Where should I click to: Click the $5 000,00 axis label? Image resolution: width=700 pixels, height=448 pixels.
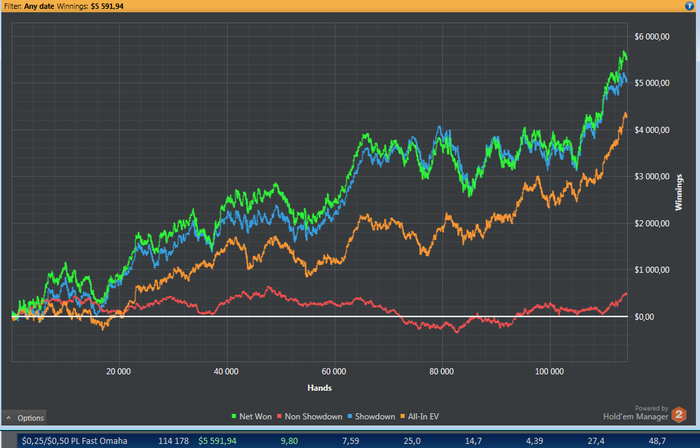[x=652, y=83]
